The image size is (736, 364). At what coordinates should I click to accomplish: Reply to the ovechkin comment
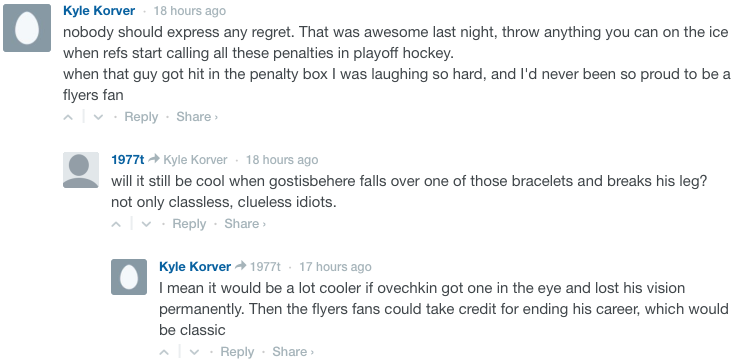point(237,352)
